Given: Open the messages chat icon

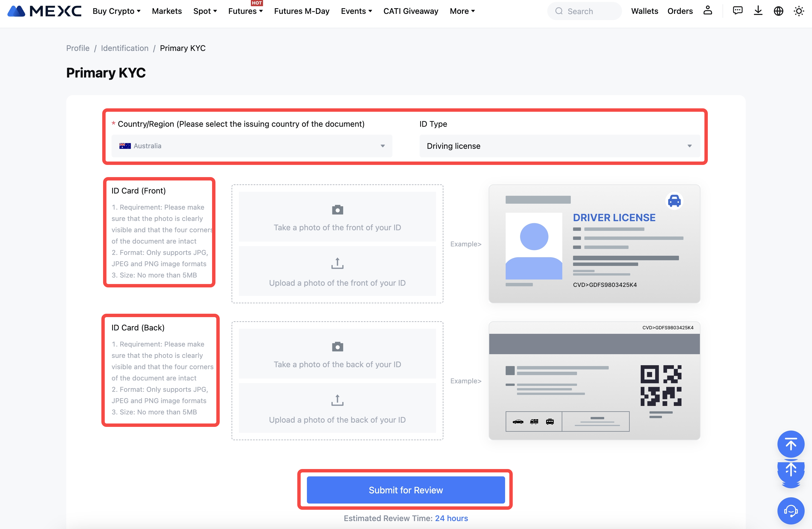Looking at the screenshot, I should coord(738,10).
